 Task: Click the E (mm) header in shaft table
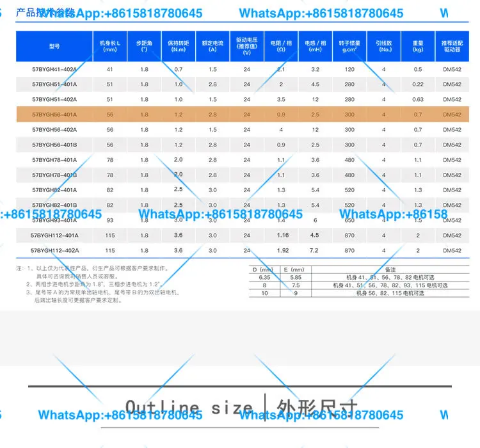coord(294,270)
